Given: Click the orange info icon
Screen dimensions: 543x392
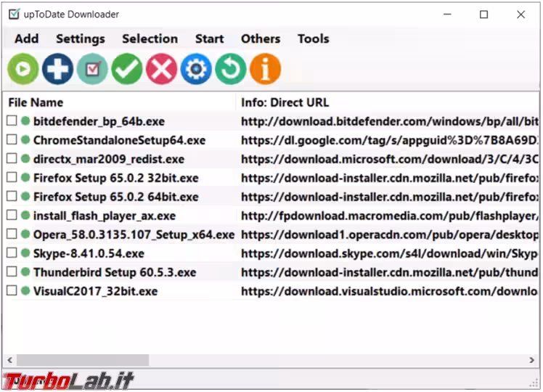Looking at the screenshot, I should point(265,69).
